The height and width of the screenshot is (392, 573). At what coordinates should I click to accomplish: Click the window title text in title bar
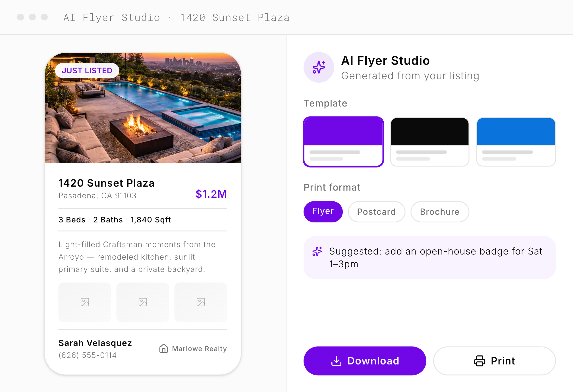click(x=177, y=18)
